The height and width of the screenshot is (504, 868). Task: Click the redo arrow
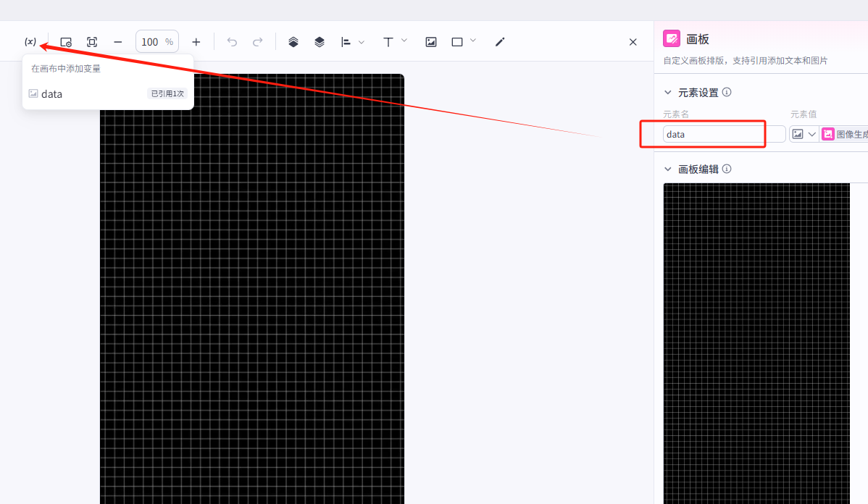[x=257, y=42]
